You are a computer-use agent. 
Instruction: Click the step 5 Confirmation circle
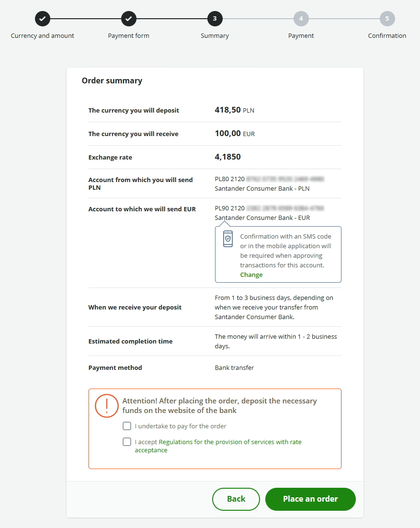[x=387, y=19]
